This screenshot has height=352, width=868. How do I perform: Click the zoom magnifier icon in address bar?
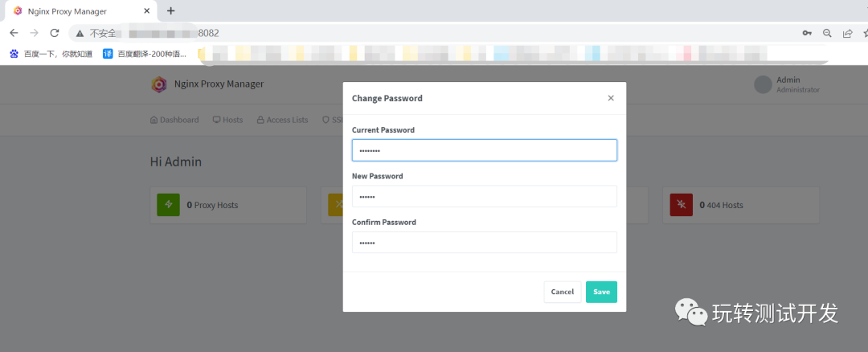click(827, 33)
